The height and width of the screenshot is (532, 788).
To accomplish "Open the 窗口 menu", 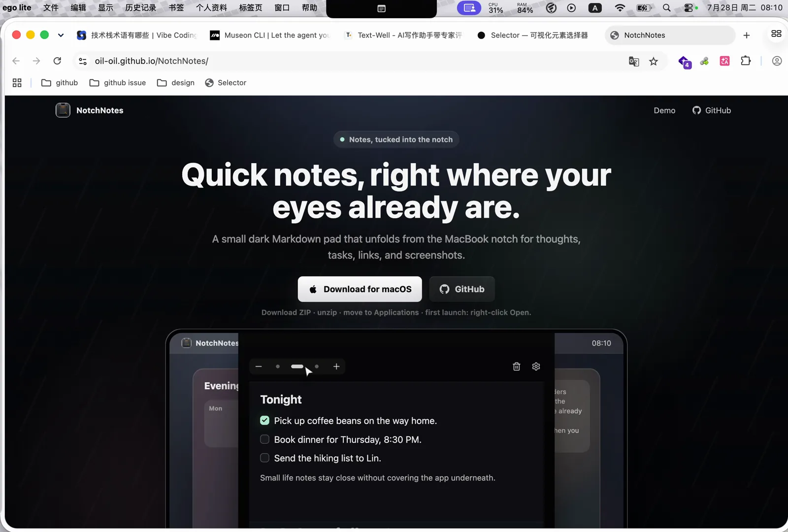I will (282, 8).
